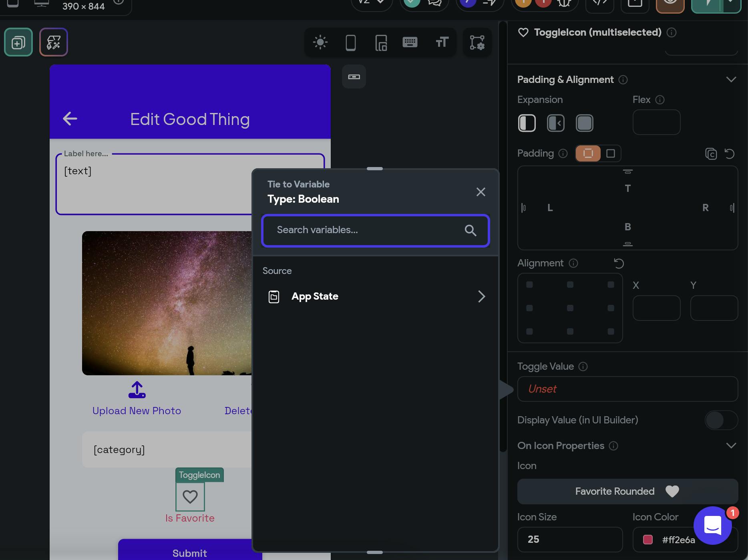The image size is (748, 560).
Task: Click the text size icon
Action: coord(442,42)
